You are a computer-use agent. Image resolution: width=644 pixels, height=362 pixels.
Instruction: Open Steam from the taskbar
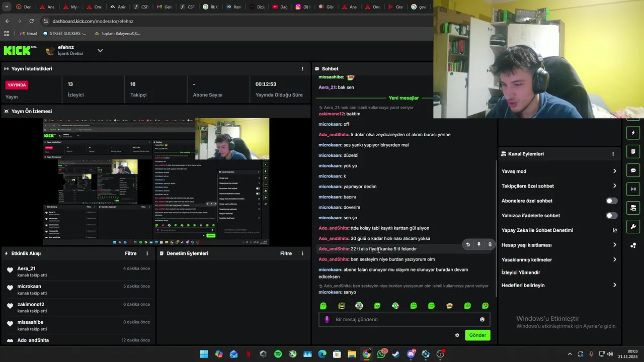coord(396,354)
